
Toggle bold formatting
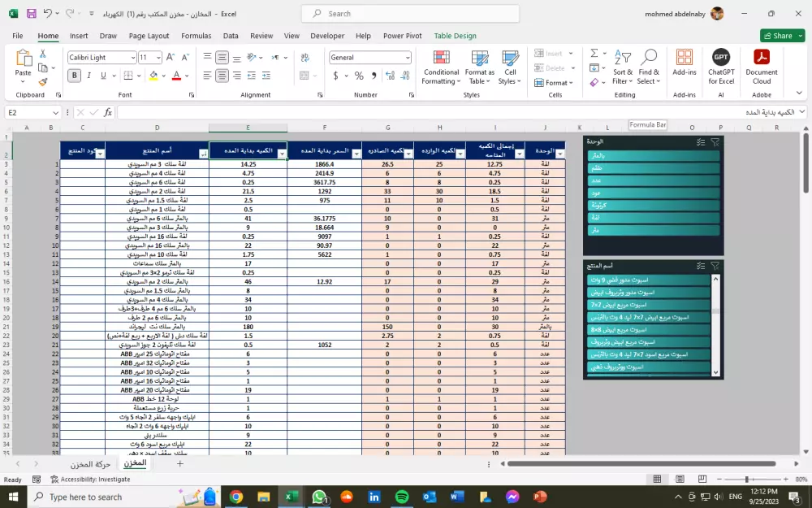point(74,75)
